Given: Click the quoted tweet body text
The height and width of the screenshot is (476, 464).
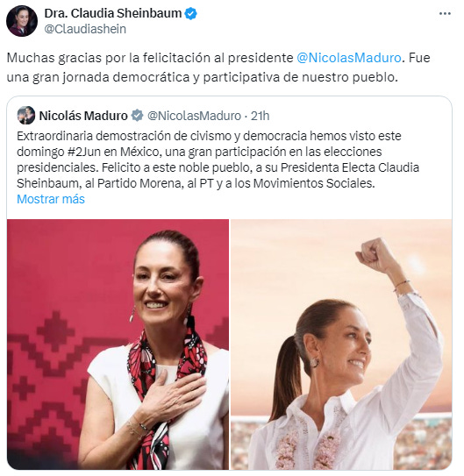Looking at the screenshot, I should (218, 160).
